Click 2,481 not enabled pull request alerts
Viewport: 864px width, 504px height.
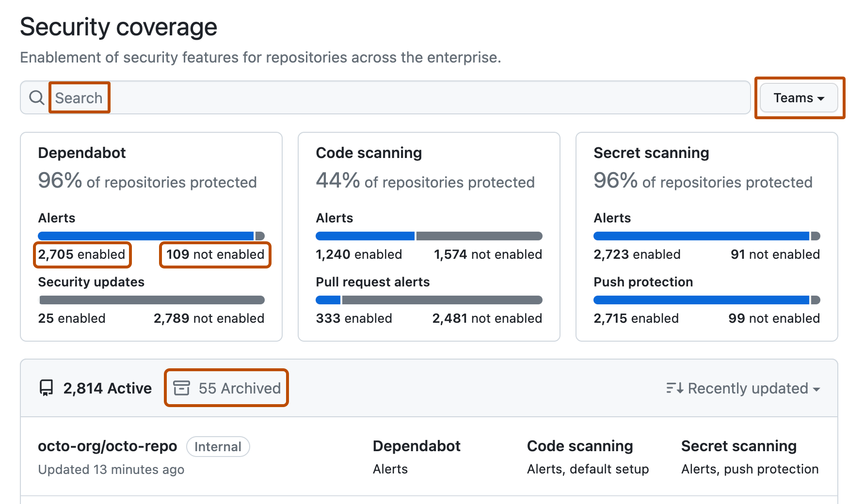pos(487,318)
